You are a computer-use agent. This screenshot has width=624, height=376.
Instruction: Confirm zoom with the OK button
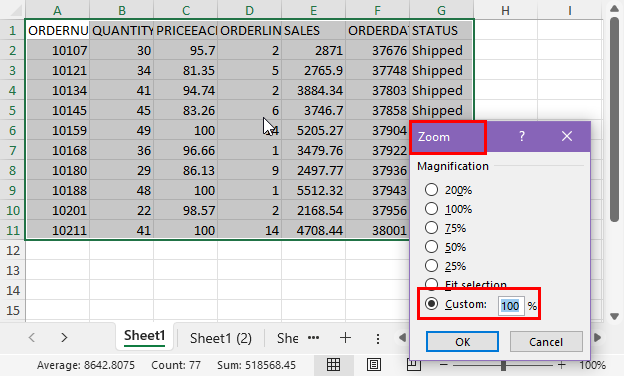462,342
